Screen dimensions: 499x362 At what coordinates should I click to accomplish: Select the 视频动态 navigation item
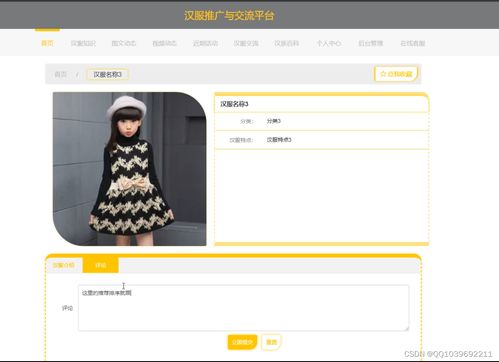click(x=164, y=43)
